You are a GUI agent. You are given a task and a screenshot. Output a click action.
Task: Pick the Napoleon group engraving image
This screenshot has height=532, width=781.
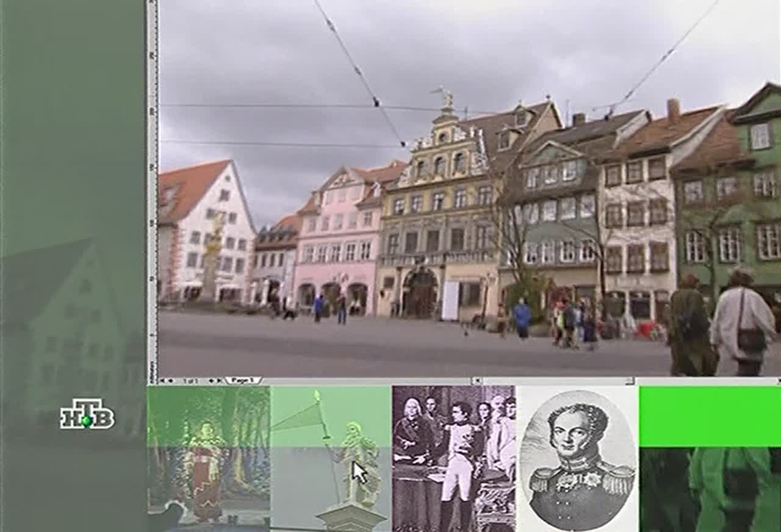click(453, 458)
